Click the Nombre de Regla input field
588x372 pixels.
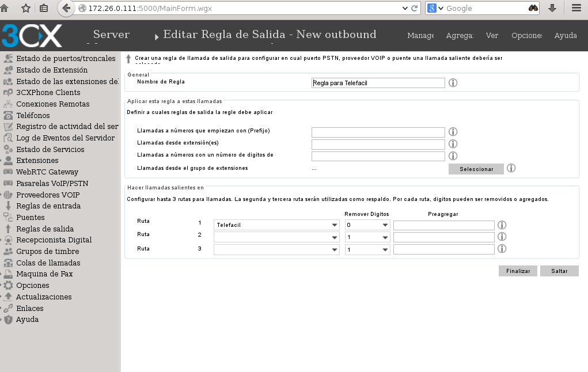pos(378,82)
